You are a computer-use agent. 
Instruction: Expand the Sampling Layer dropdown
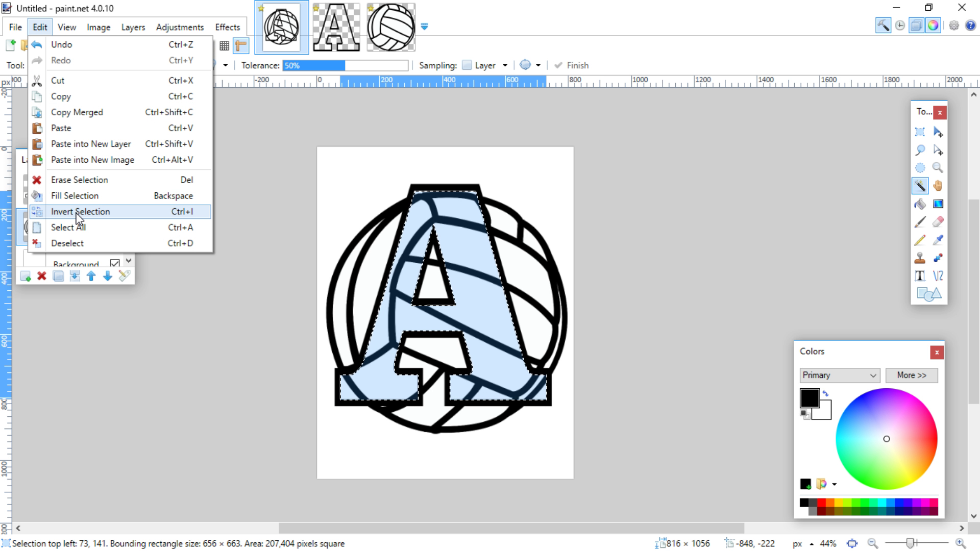point(505,65)
